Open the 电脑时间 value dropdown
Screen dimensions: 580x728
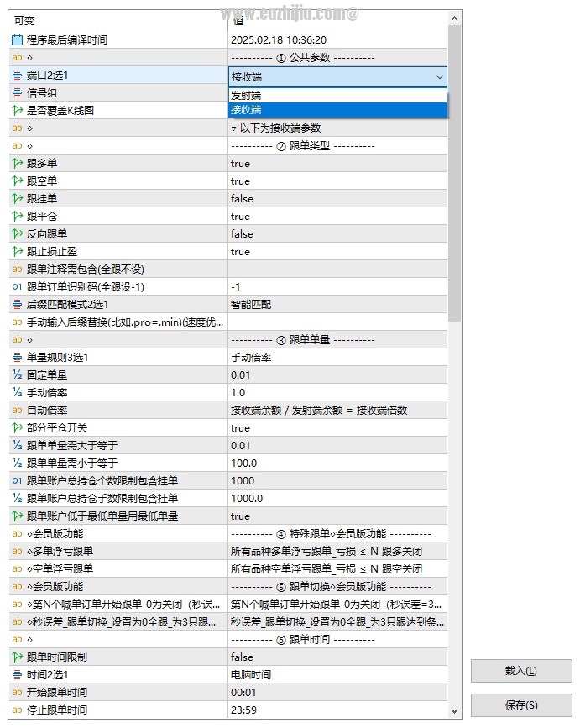click(337, 674)
